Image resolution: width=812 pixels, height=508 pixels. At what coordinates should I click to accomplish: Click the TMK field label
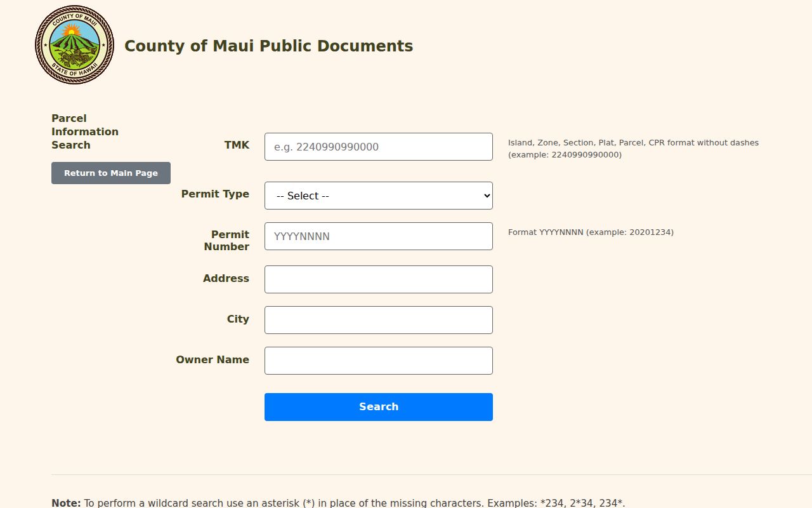coord(237,145)
